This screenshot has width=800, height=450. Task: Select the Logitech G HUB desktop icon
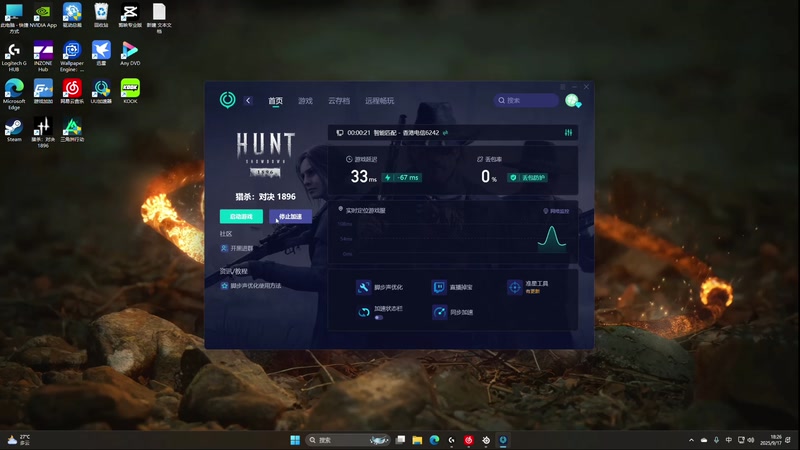click(x=14, y=56)
